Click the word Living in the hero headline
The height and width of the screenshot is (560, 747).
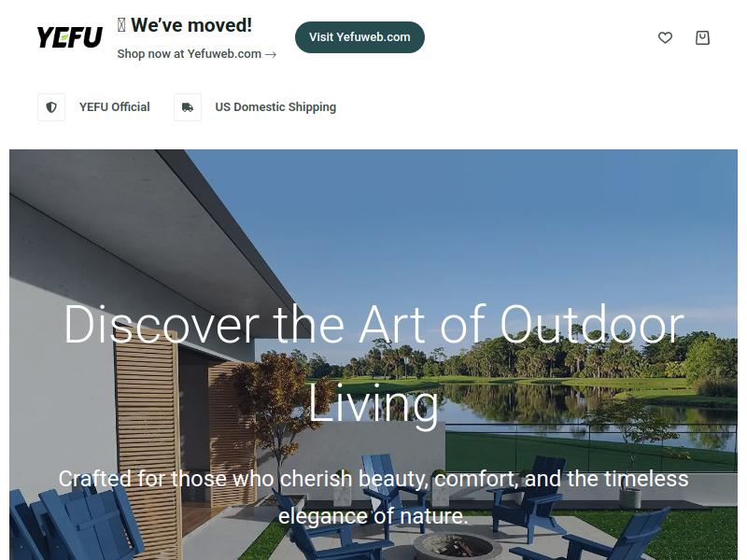coord(373,403)
